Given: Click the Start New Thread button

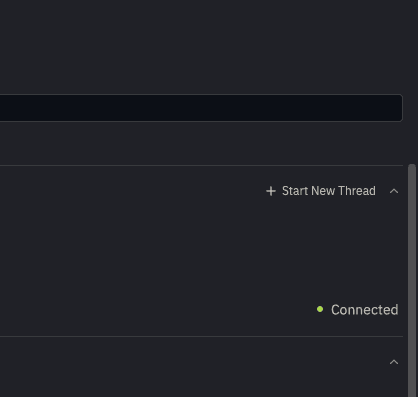Looking at the screenshot, I should coord(321,191).
